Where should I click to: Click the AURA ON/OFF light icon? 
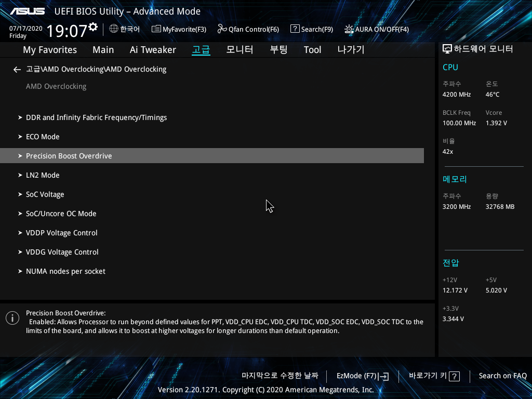pyautogui.click(x=349, y=29)
